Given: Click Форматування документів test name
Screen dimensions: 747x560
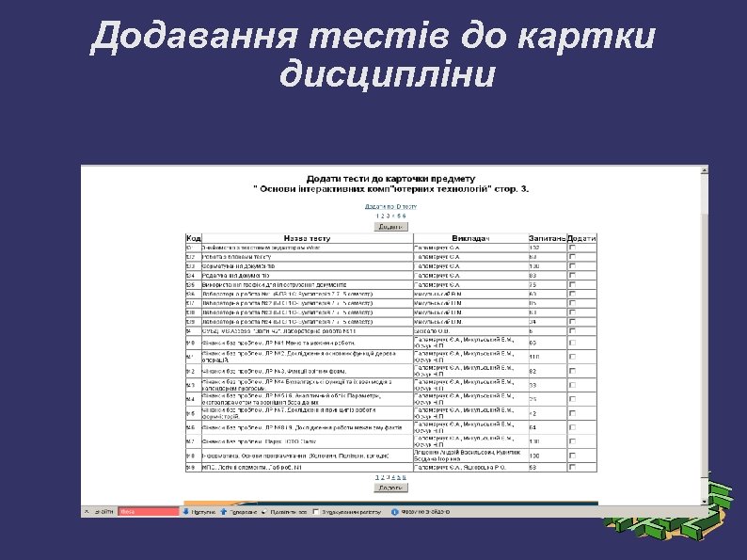Looking at the screenshot, I should pyautogui.click(x=238, y=266).
